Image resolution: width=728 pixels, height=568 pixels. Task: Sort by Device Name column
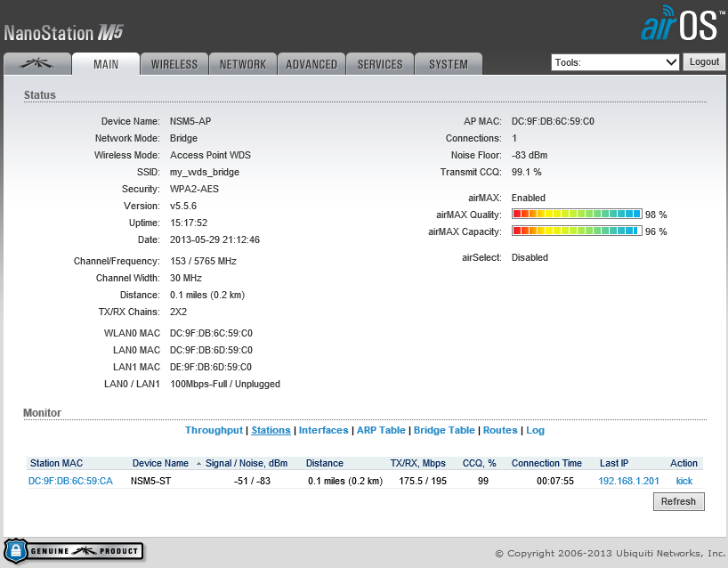point(160,463)
